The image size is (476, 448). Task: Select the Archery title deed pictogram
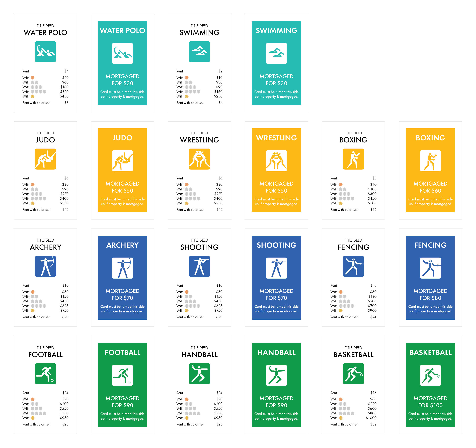tap(45, 266)
